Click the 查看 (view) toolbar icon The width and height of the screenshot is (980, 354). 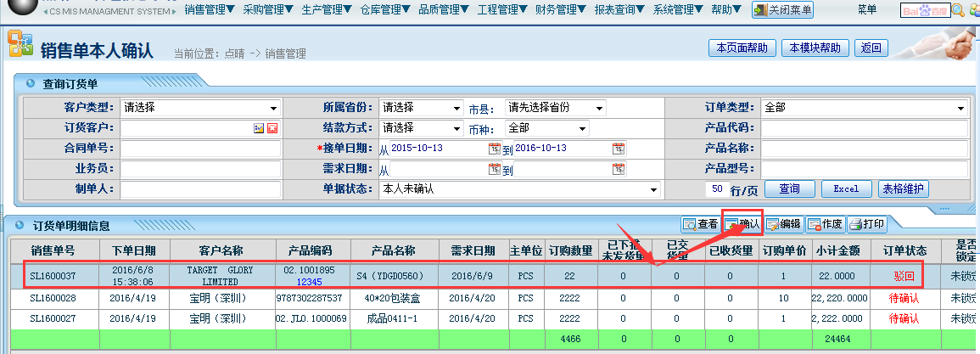[x=701, y=224]
